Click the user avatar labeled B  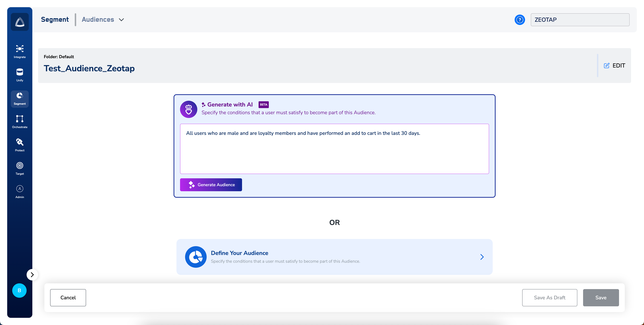click(20, 290)
